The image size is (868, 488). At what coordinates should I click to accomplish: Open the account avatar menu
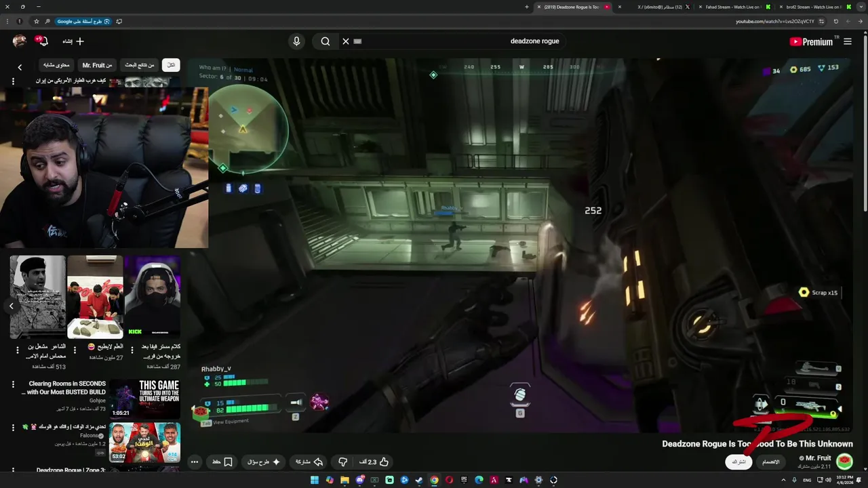coord(19,41)
